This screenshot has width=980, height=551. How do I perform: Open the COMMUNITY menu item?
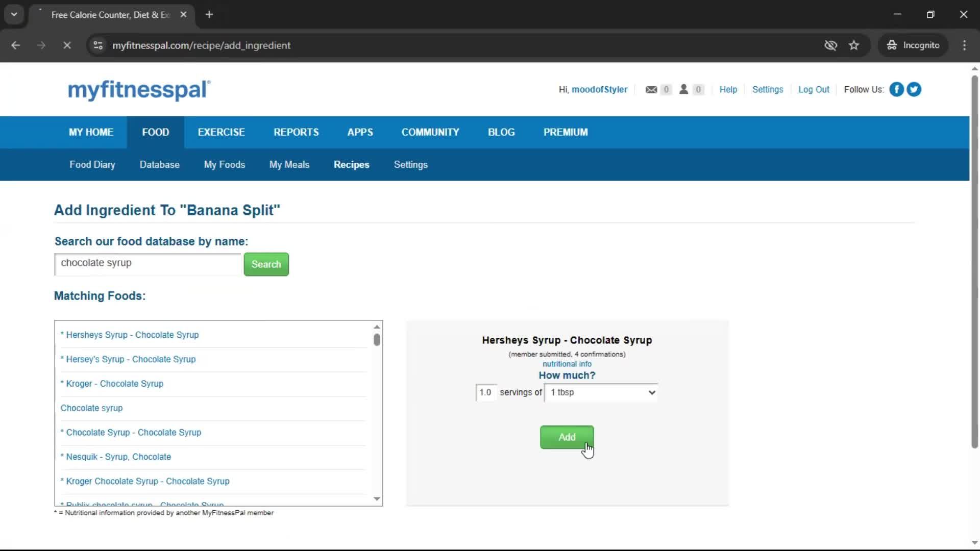(x=430, y=132)
